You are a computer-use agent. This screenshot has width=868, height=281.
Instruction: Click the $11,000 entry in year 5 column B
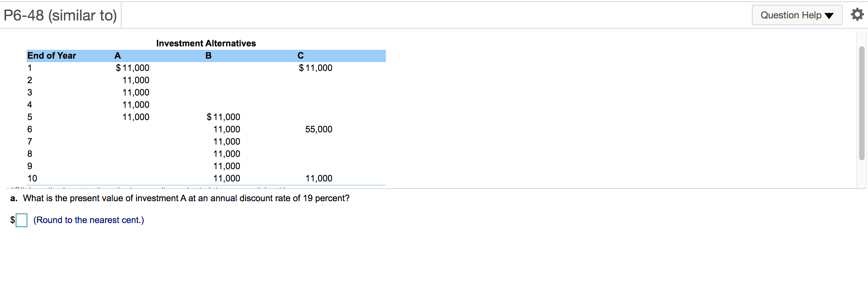[223, 117]
